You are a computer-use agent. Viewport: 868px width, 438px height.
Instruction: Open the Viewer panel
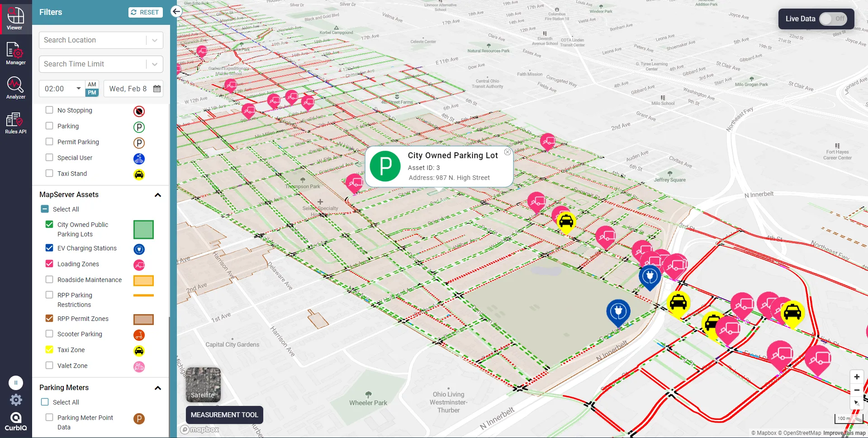pos(15,18)
